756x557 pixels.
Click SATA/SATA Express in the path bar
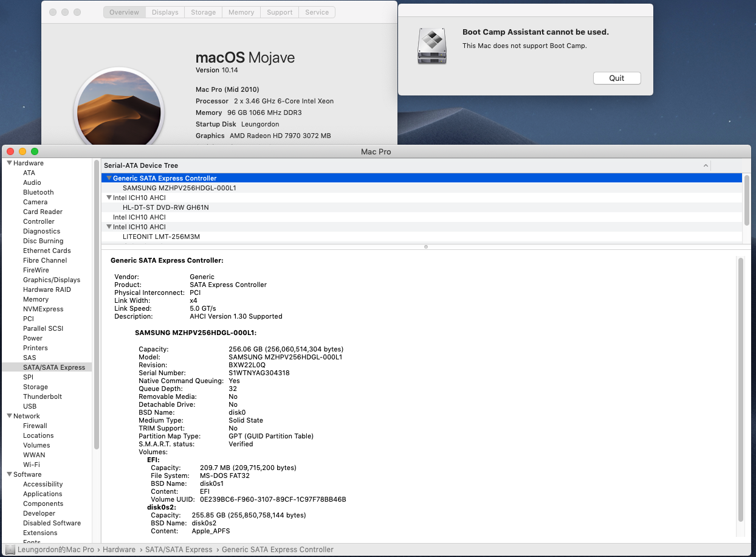[179, 549]
